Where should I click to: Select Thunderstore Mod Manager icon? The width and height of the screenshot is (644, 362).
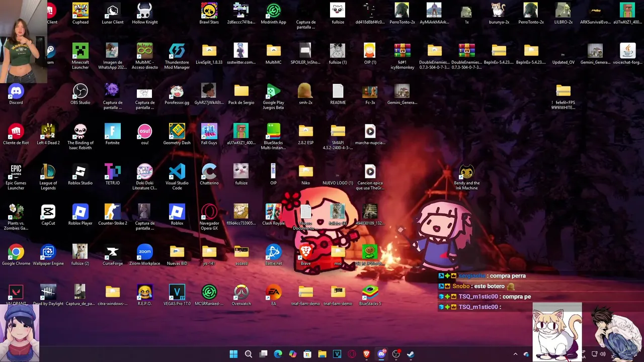[x=177, y=56]
